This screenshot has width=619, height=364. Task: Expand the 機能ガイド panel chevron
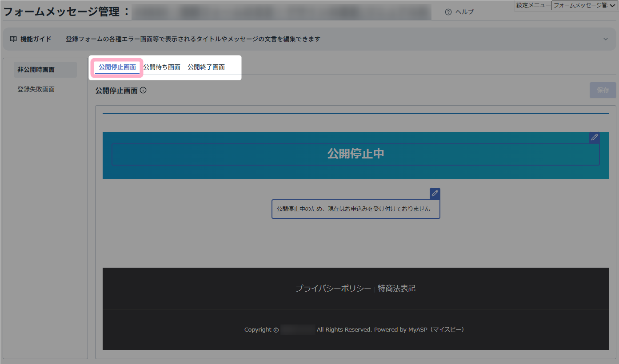click(x=605, y=39)
